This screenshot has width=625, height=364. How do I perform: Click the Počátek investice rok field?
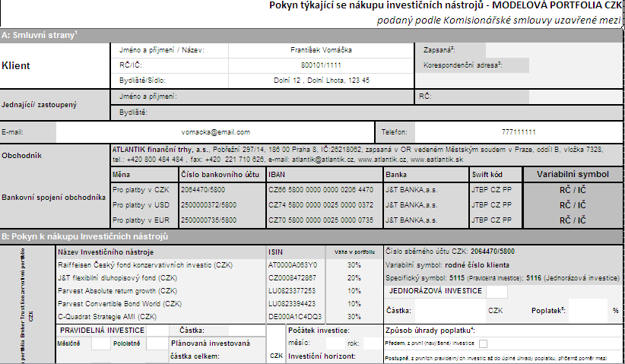click(x=373, y=343)
